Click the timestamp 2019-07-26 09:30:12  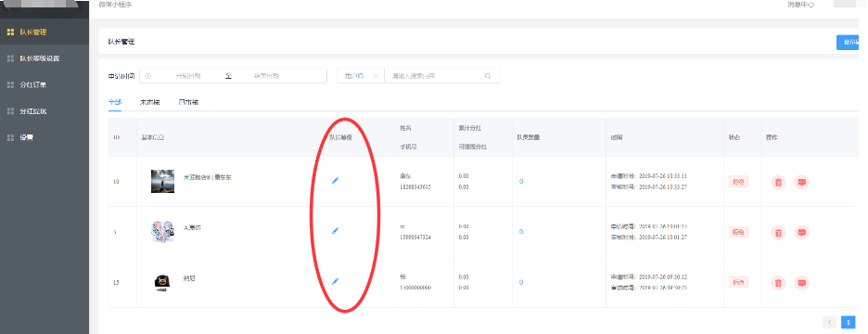(x=663, y=277)
